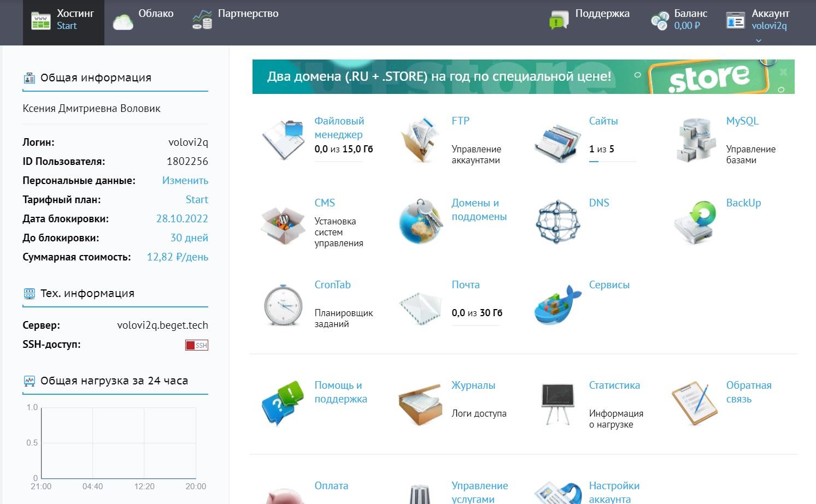Open the File manager folder icon
Image resolution: width=816 pixels, height=504 pixels.
click(x=283, y=140)
